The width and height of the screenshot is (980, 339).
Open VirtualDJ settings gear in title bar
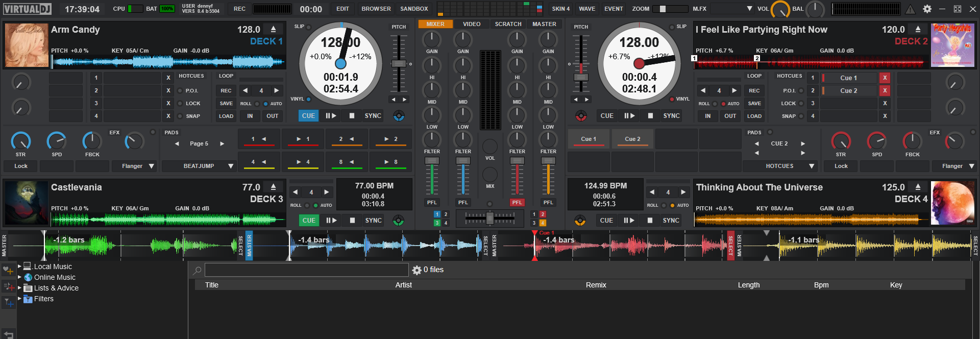927,9
